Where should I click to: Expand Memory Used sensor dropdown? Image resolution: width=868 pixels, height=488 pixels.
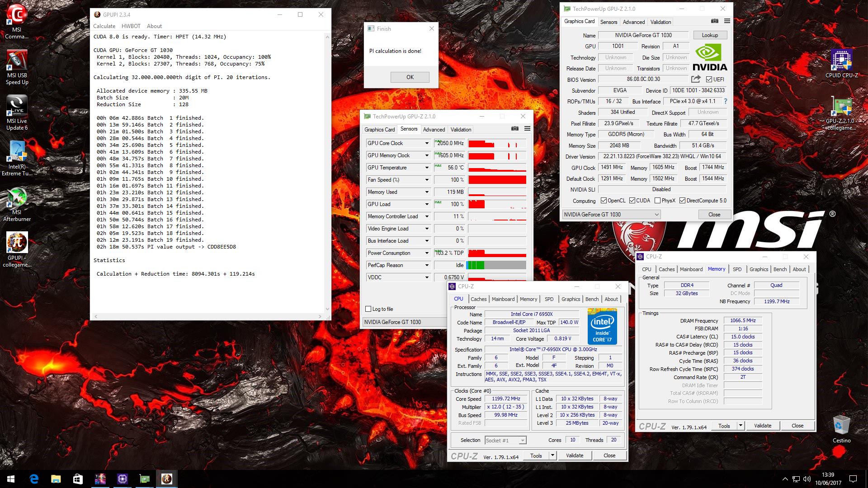(x=426, y=192)
